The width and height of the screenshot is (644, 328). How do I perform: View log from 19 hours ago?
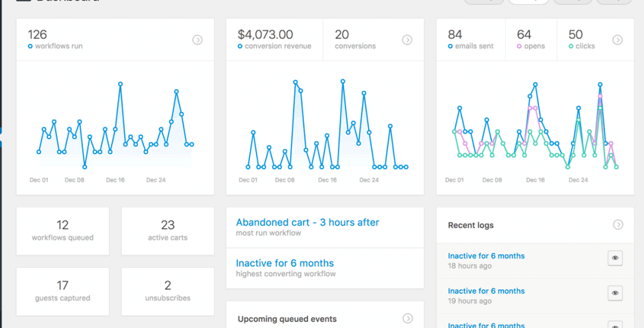point(615,293)
